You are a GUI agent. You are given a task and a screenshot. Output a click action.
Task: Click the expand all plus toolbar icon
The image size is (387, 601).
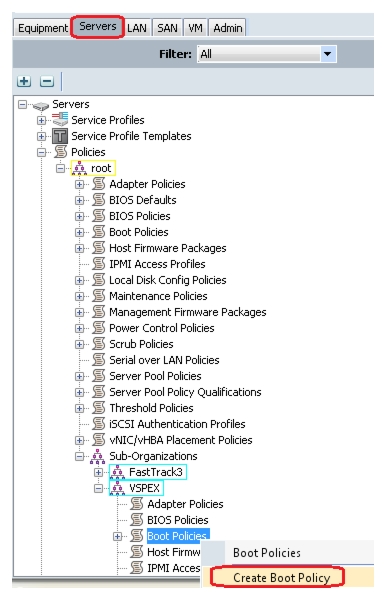tap(24, 81)
